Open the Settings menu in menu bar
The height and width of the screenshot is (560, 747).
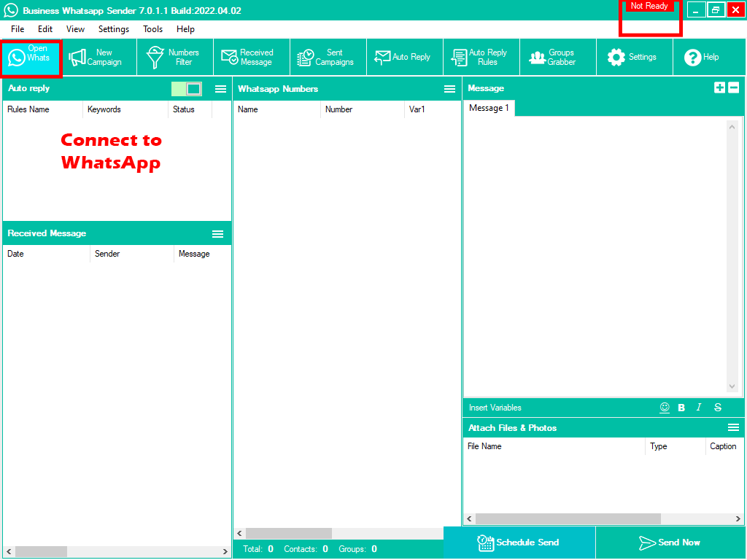pyautogui.click(x=113, y=29)
